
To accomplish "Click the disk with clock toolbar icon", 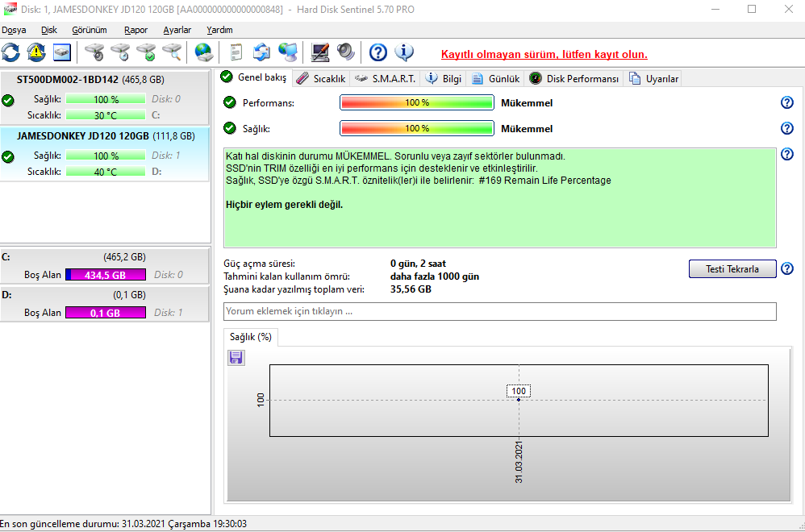I will click(120, 52).
